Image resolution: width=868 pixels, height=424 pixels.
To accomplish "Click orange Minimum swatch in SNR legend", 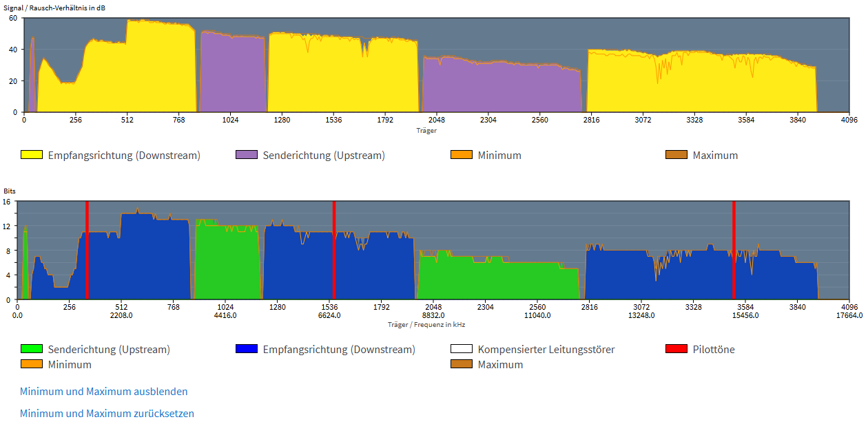I will [x=462, y=155].
